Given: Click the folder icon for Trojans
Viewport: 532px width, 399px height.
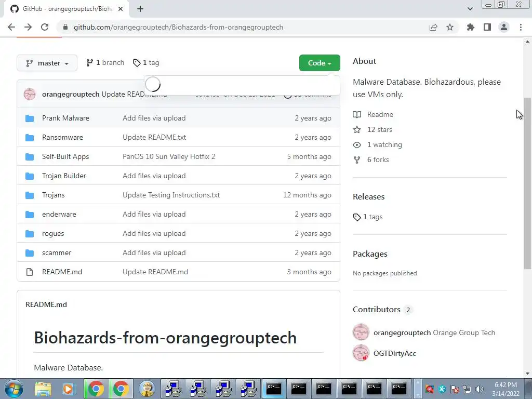Looking at the screenshot, I should [30, 195].
